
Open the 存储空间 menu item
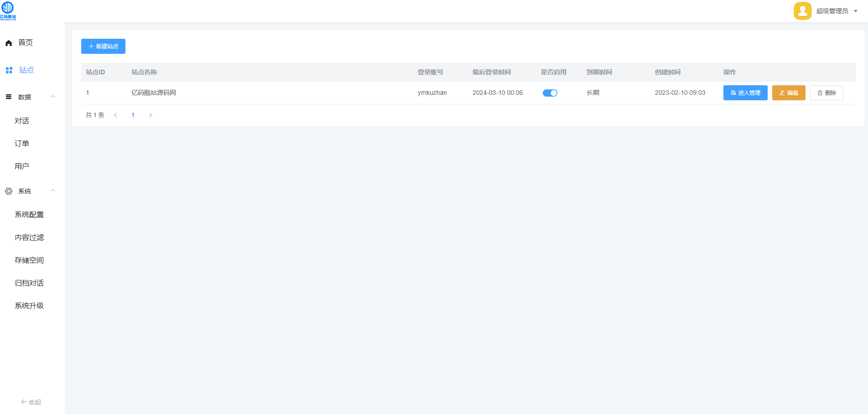pos(29,260)
